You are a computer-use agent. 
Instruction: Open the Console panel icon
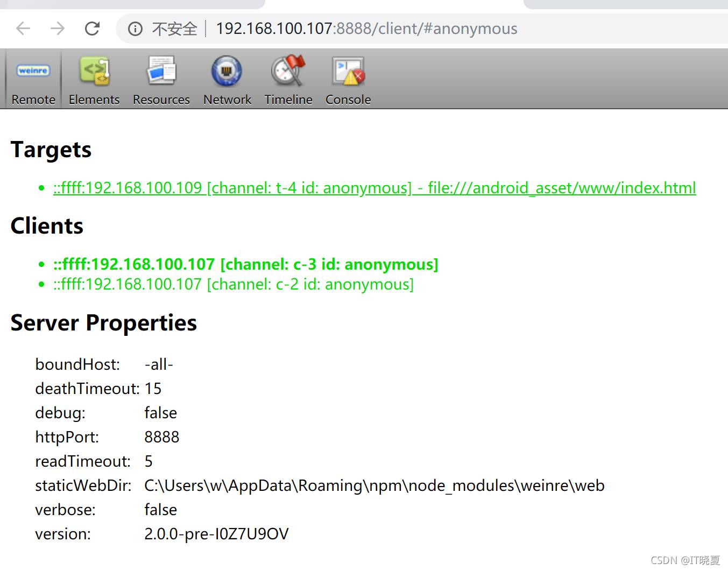[x=348, y=71]
